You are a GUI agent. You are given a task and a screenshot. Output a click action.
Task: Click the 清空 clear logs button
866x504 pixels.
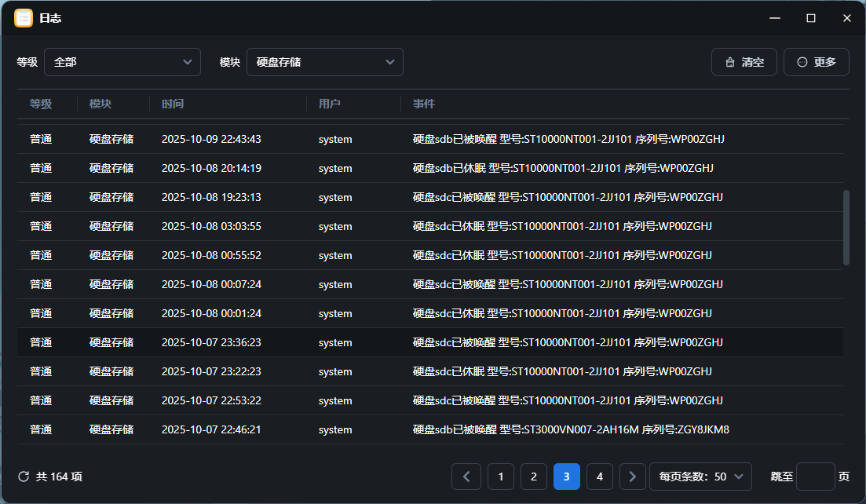click(x=744, y=62)
